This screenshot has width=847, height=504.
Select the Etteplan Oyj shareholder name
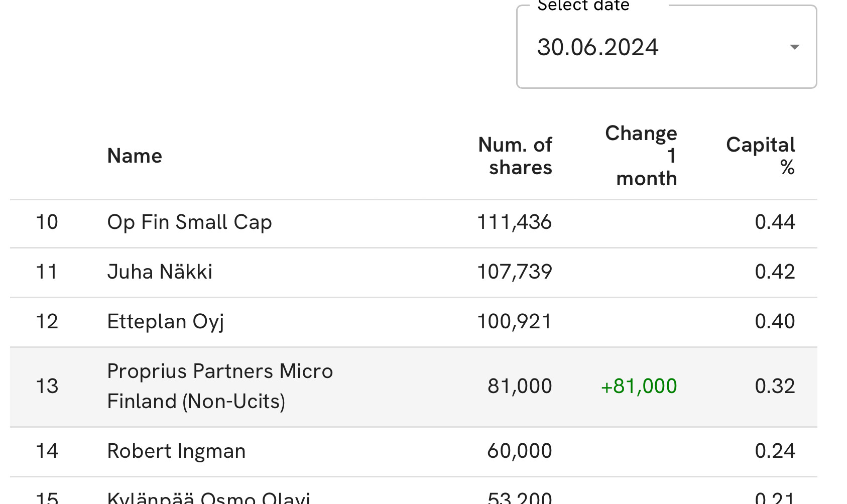coord(165,322)
